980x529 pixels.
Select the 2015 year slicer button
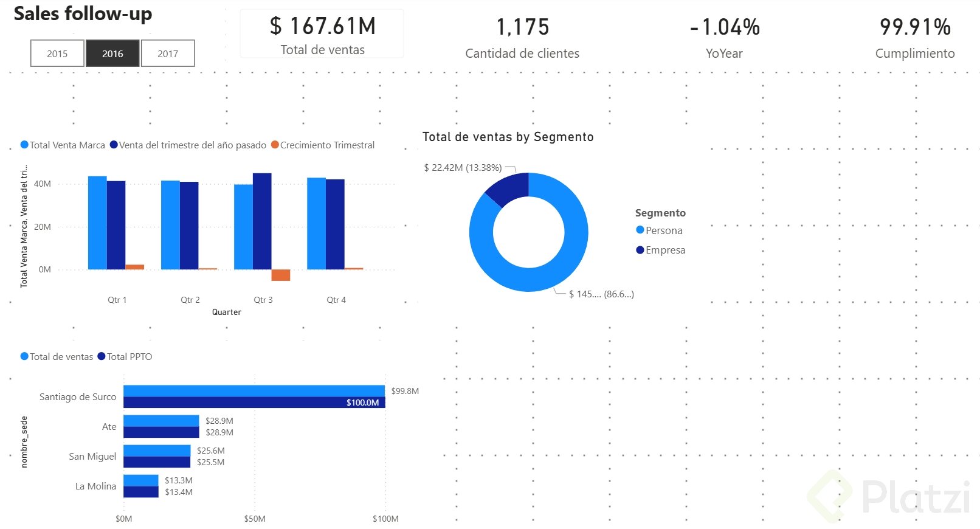tap(57, 54)
